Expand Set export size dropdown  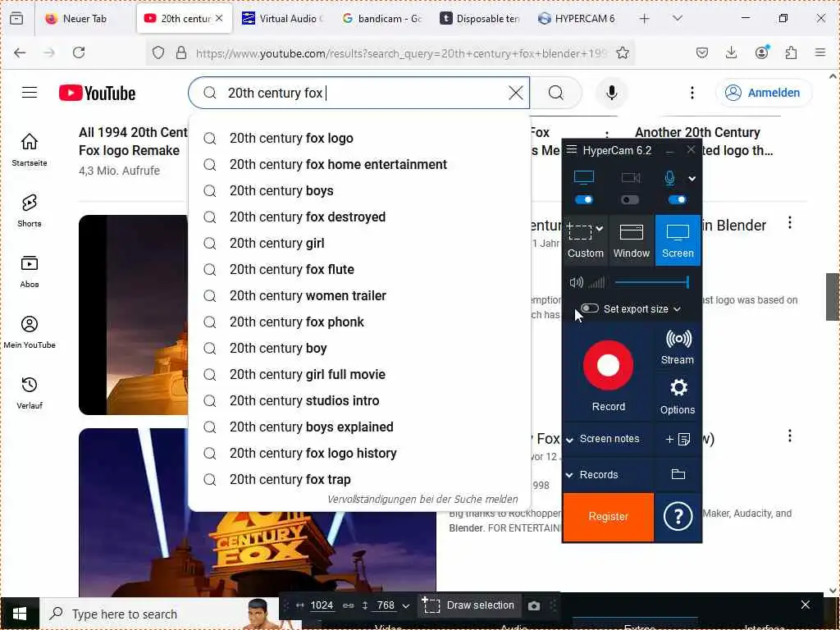coord(677,309)
